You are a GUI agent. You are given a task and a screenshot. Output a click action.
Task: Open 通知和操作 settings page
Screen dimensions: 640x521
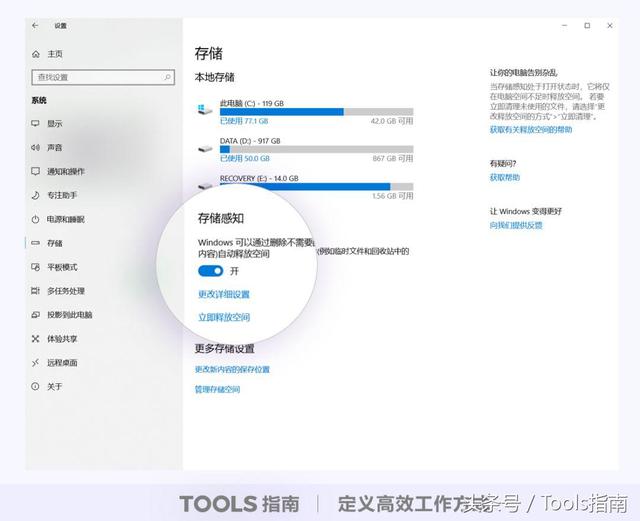pyautogui.click(x=66, y=171)
